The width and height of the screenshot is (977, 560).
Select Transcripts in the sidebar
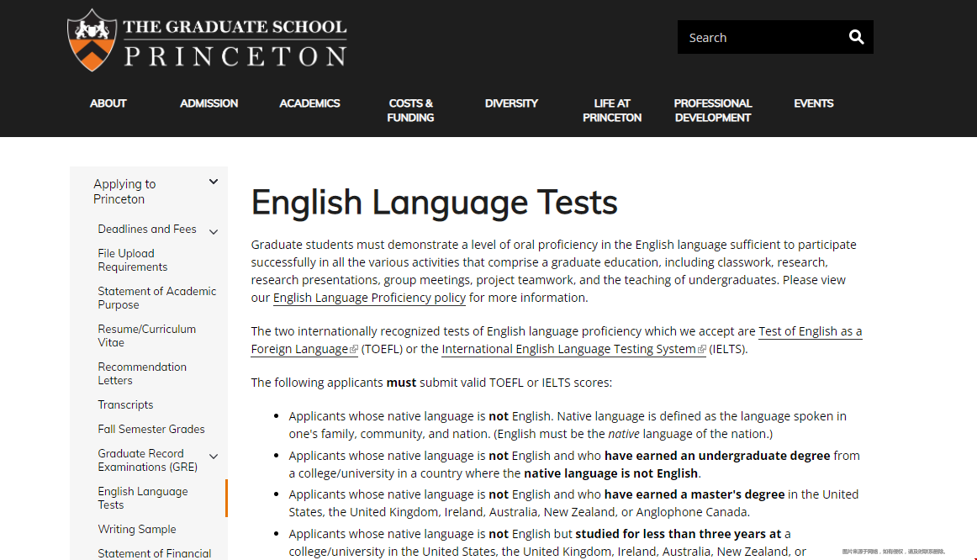(125, 404)
